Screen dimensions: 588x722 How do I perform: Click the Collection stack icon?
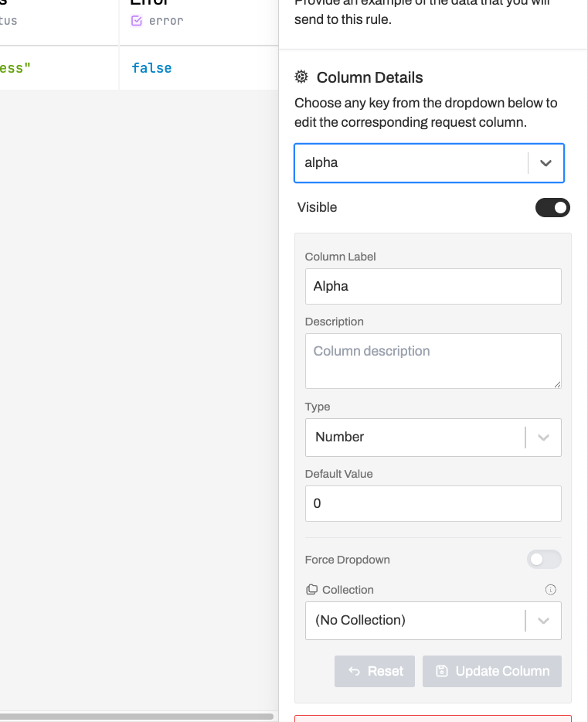pyautogui.click(x=311, y=590)
